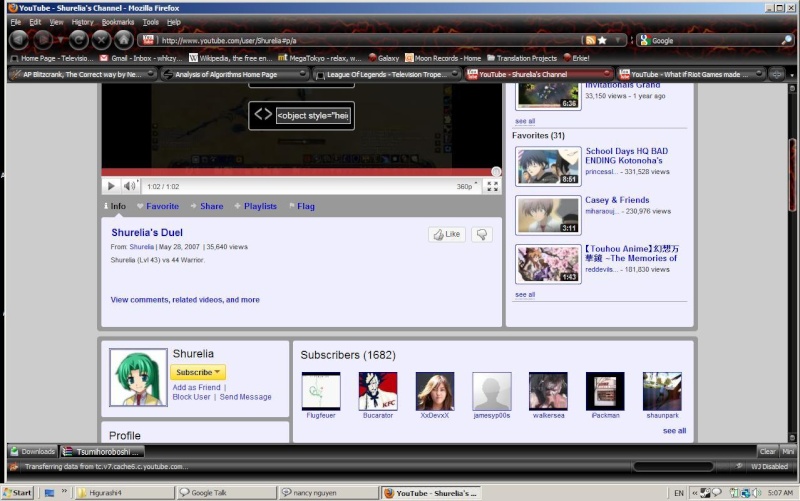The height and width of the screenshot is (501, 800).
Task: Flag this video
Action: click(x=302, y=206)
